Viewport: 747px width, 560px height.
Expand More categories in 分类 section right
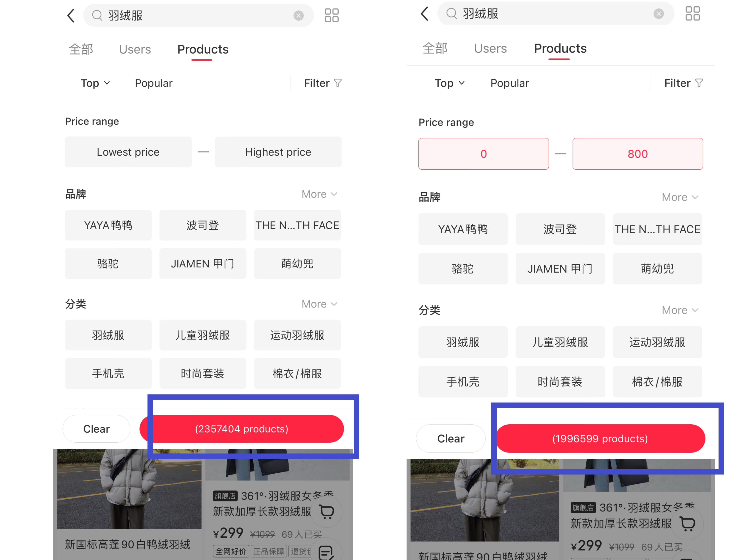point(680,310)
